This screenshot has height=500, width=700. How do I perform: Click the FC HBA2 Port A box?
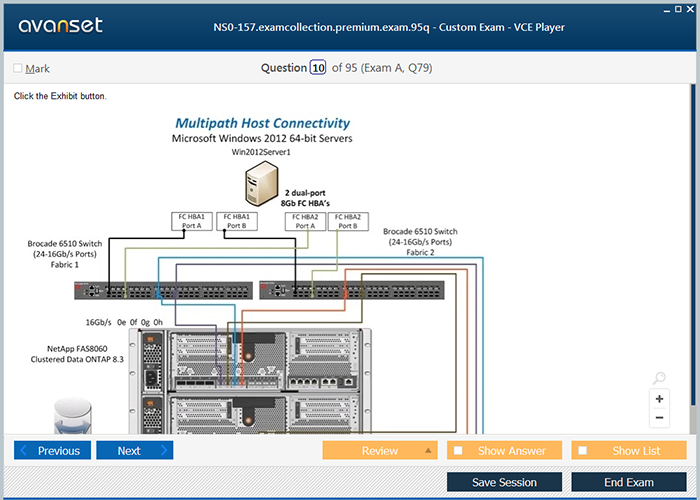[305, 221]
